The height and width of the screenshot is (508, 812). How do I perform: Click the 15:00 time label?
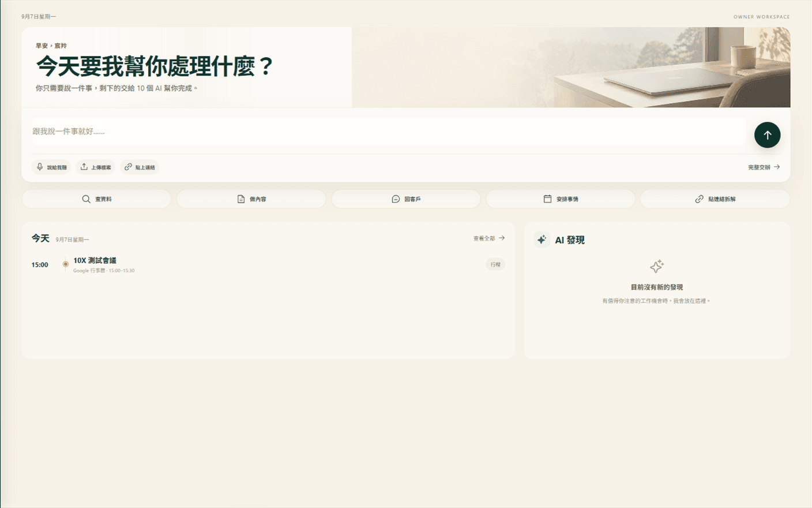point(40,265)
